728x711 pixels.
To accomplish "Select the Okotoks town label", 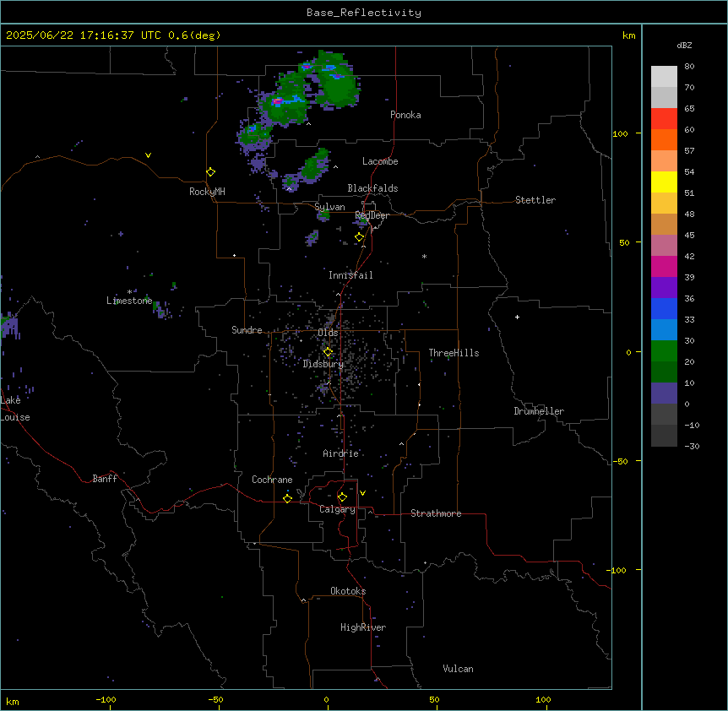I will coord(348,591).
